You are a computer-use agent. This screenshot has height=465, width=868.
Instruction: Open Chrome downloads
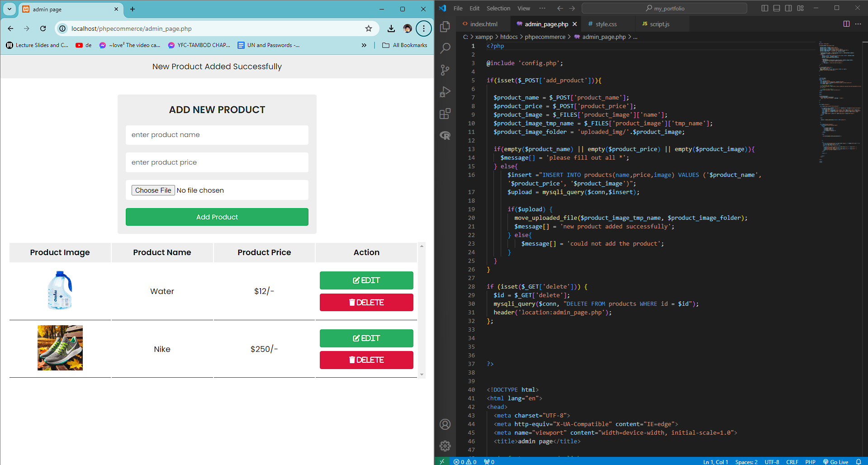click(391, 28)
